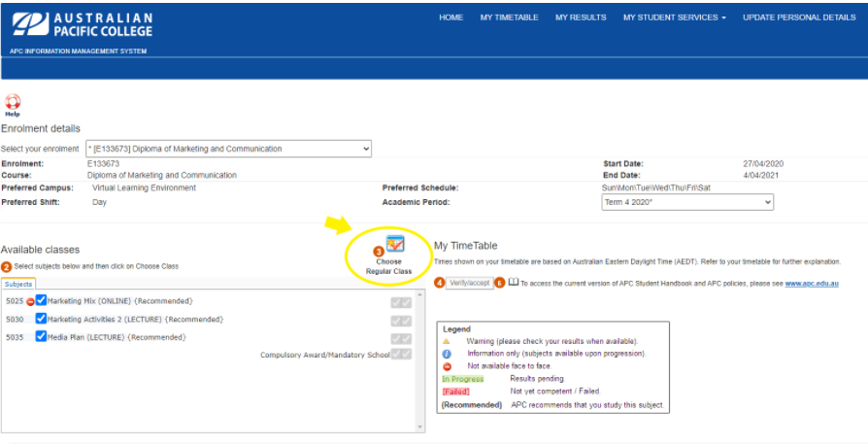Click the start date 27/04/2020
The height and width of the screenshot is (445, 868).
coord(763,164)
